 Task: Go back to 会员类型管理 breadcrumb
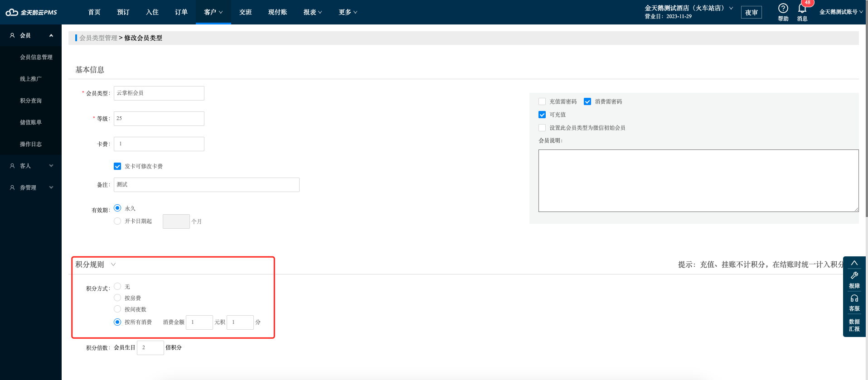coord(98,38)
